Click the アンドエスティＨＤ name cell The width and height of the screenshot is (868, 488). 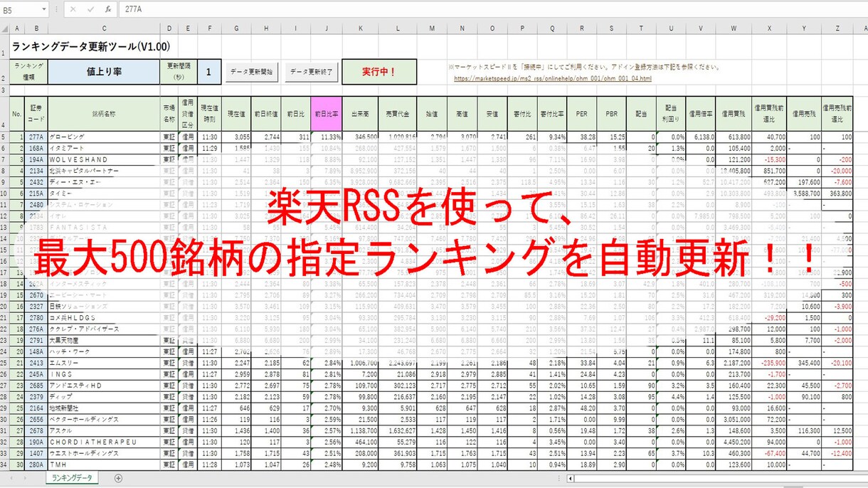[104, 385]
